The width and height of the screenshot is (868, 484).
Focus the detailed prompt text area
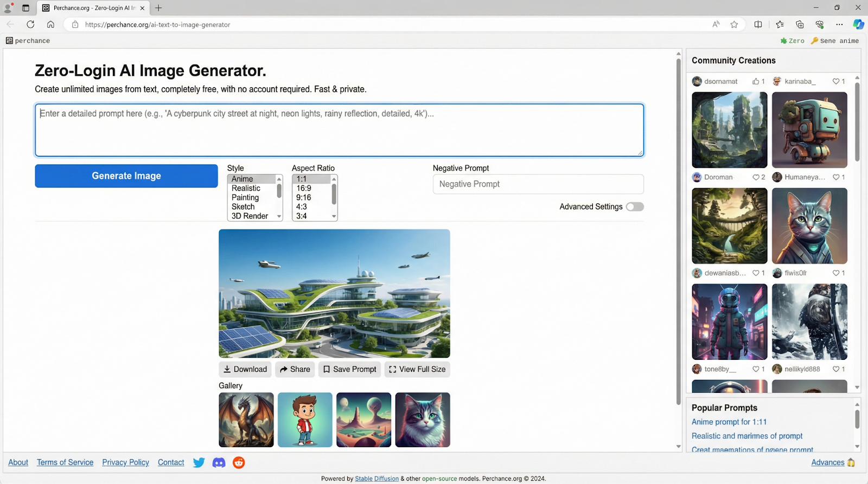(x=340, y=130)
